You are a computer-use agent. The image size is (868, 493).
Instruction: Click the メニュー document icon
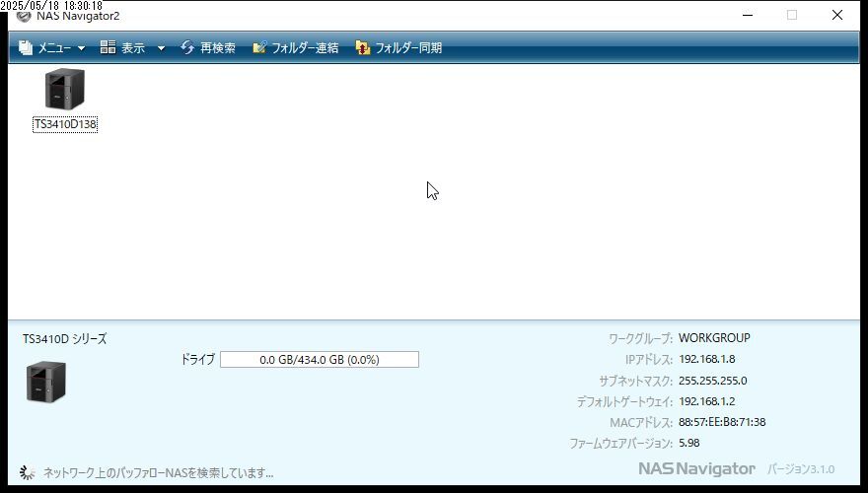(26, 48)
